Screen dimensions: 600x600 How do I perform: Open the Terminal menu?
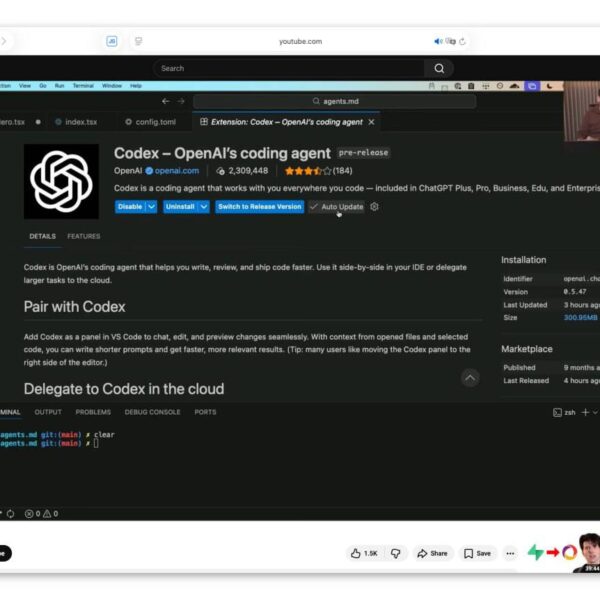coord(83,86)
